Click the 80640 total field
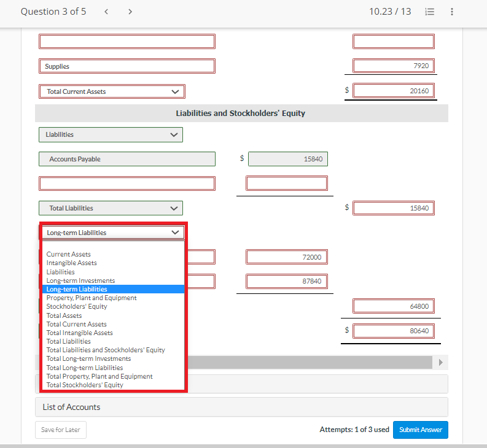Image resolution: width=487 pixels, height=448 pixels. [x=394, y=331]
